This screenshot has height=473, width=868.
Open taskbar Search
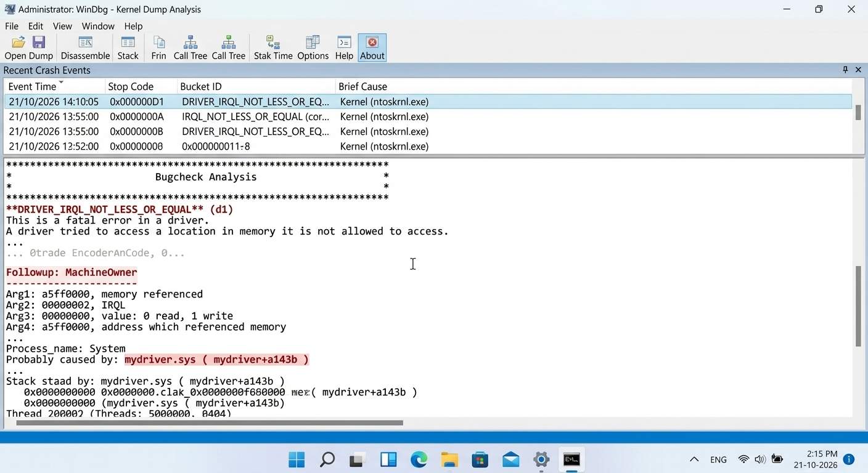327,459
